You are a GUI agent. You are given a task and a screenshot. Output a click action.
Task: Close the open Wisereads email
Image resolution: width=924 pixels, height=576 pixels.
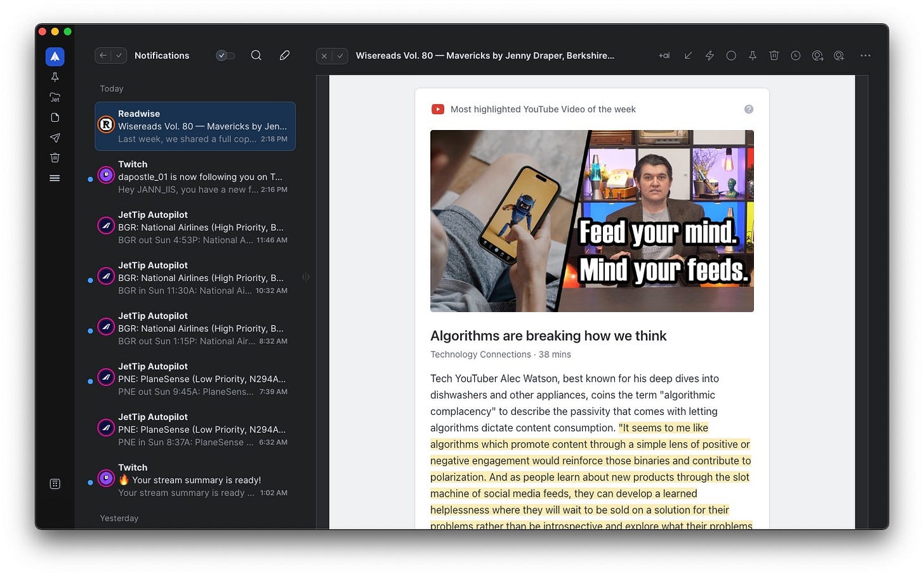324,56
